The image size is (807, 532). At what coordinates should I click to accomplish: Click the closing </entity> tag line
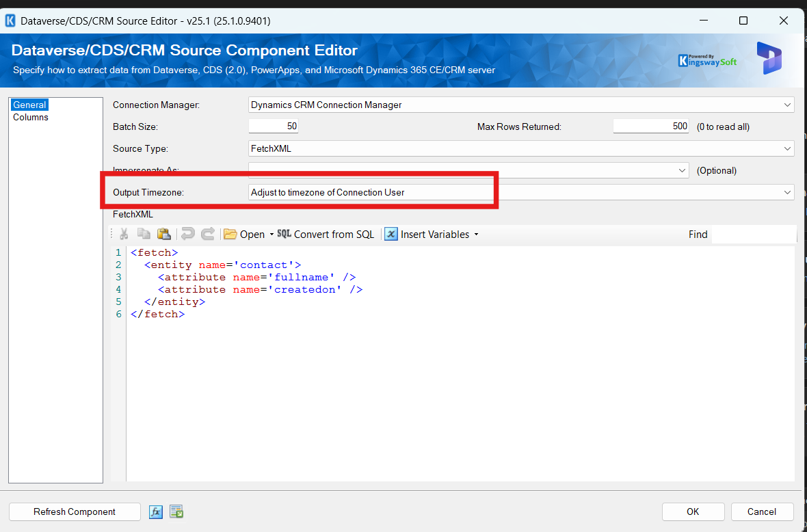click(x=174, y=302)
